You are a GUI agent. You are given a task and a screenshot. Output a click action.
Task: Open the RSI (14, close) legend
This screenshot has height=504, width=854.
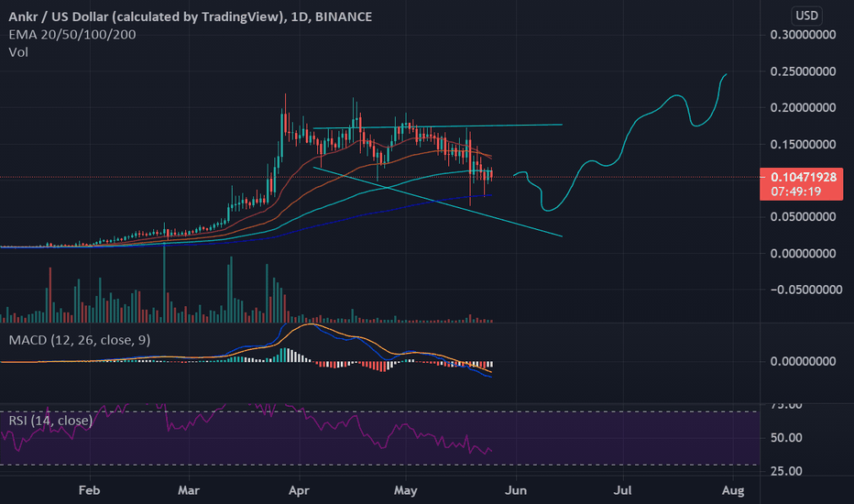[50, 420]
